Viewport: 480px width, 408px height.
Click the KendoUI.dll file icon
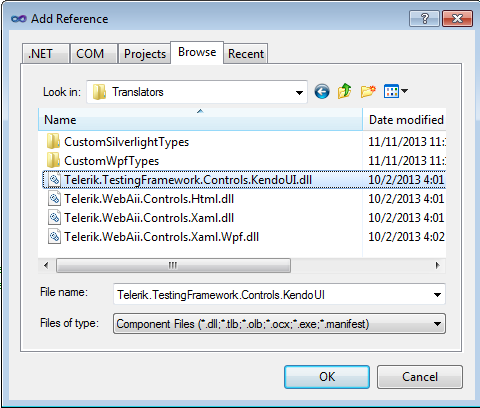(x=54, y=180)
